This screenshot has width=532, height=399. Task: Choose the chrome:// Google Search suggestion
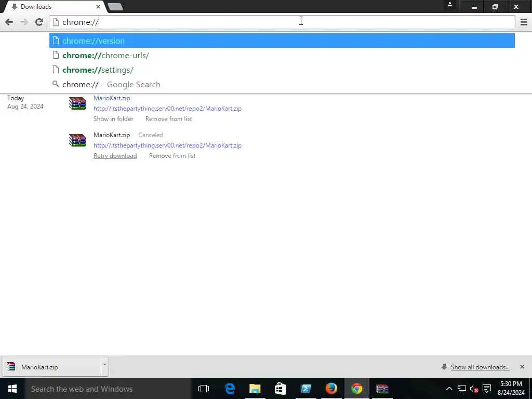click(282, 85)
